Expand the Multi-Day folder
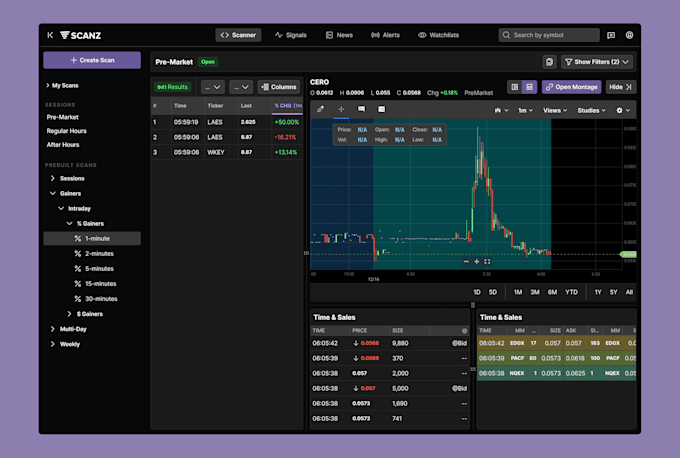This screenshot has height=458, width=680. 69,329
